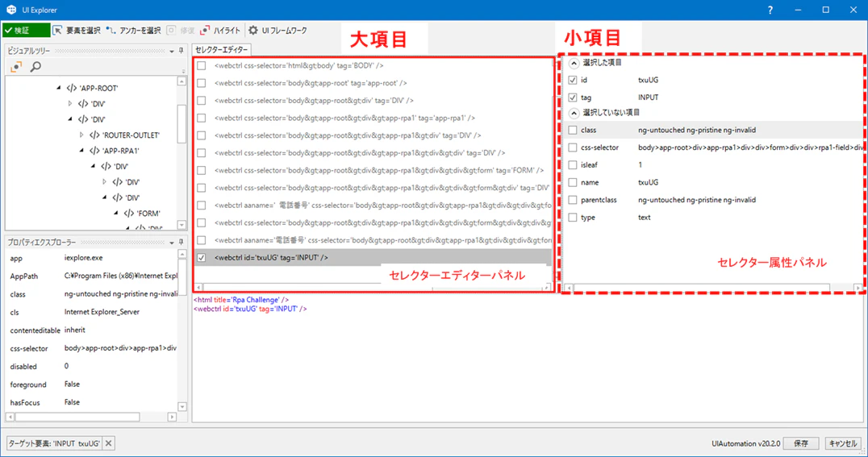Close the 'INPUT txuUG' target element tag
The height and width of the screenshot is (457, 868).
(108, 443)
